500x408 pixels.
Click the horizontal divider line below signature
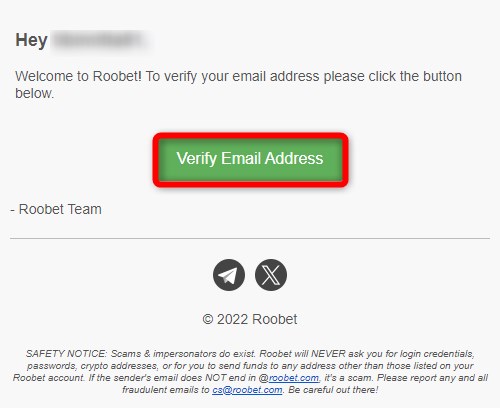point(250,238)
